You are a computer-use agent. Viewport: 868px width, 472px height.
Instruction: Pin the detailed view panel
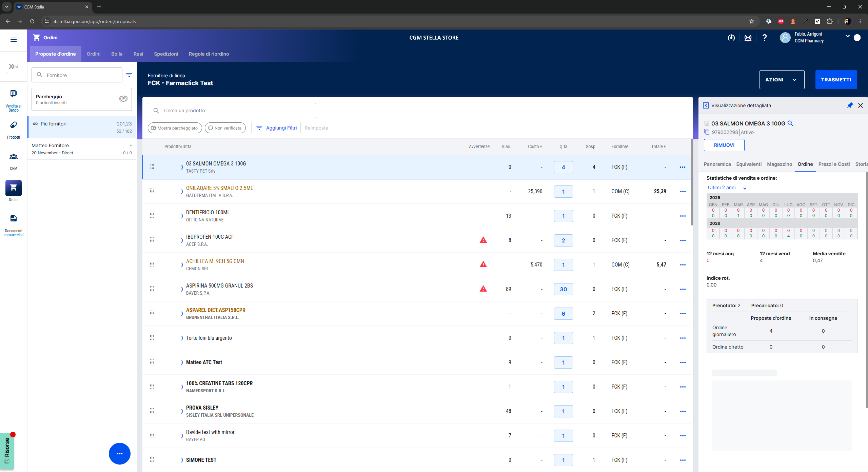click(850, 105)
